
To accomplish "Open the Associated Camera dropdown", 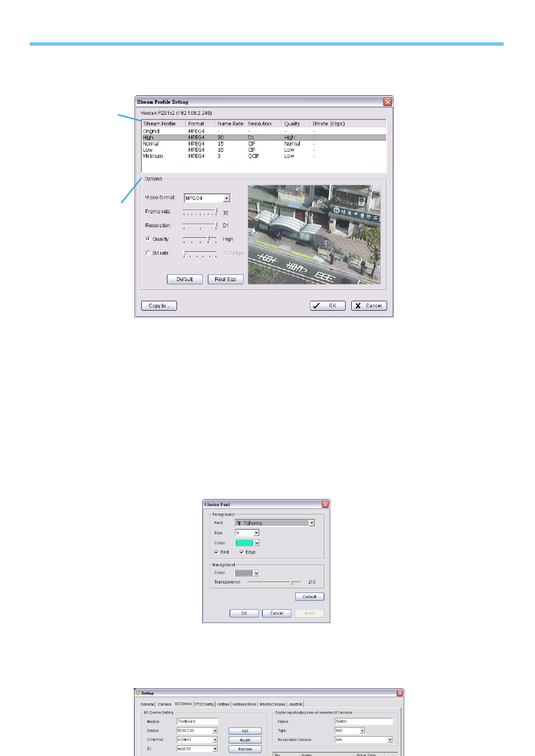I will [390, 740].
